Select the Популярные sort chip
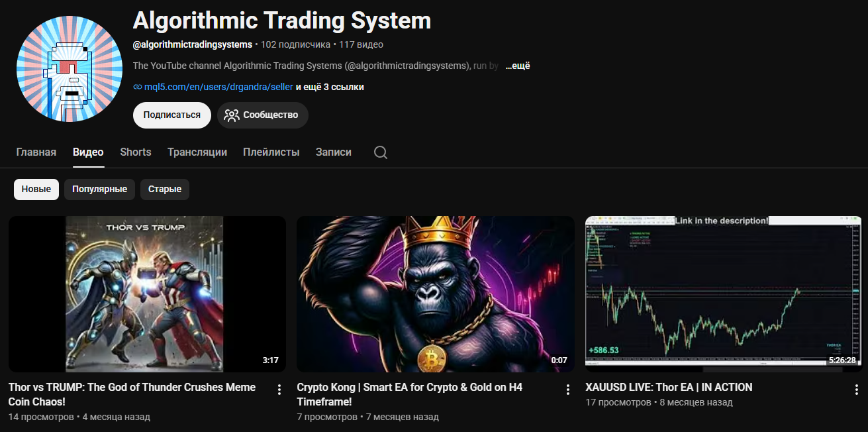The height and width of the screenshot is (432, 868). 100,189
